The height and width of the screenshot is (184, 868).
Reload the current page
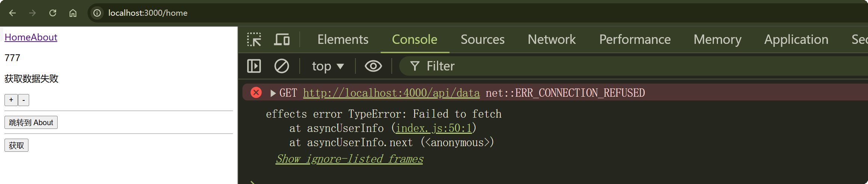[x=53, y=13]
